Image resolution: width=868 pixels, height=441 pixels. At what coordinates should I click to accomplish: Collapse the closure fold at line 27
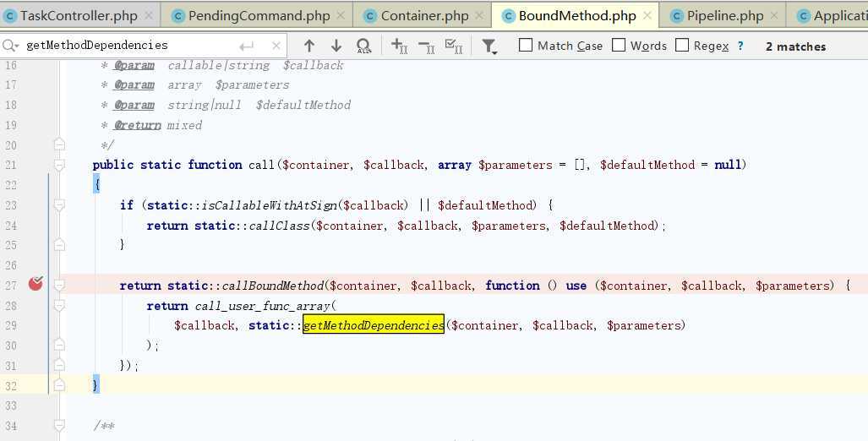(x=59, y=286)
